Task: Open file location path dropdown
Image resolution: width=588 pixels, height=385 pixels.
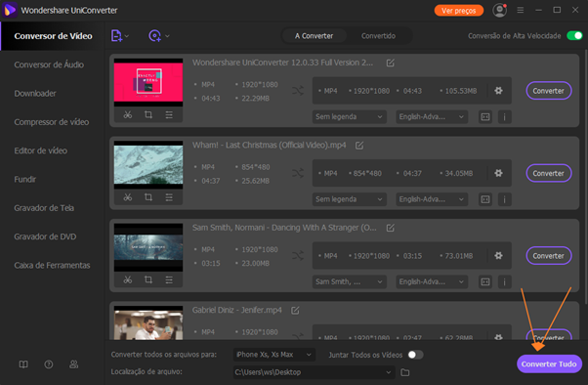Action: click(x=314, y=372)
